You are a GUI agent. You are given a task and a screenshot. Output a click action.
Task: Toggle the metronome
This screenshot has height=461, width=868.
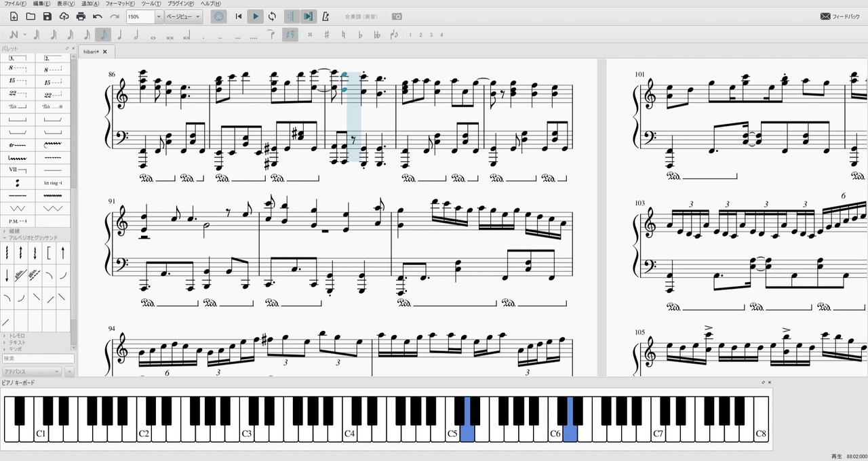[326, 16]
